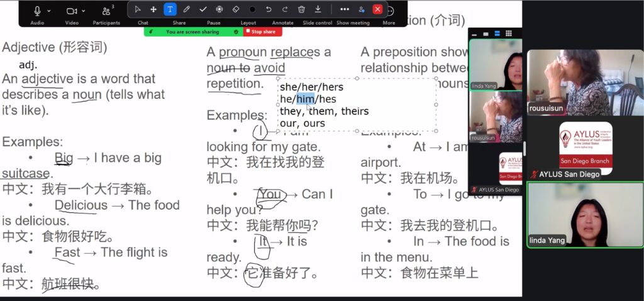The image size is (644, 301).
Task: Select the Text annotation tool
Action: 170,9
